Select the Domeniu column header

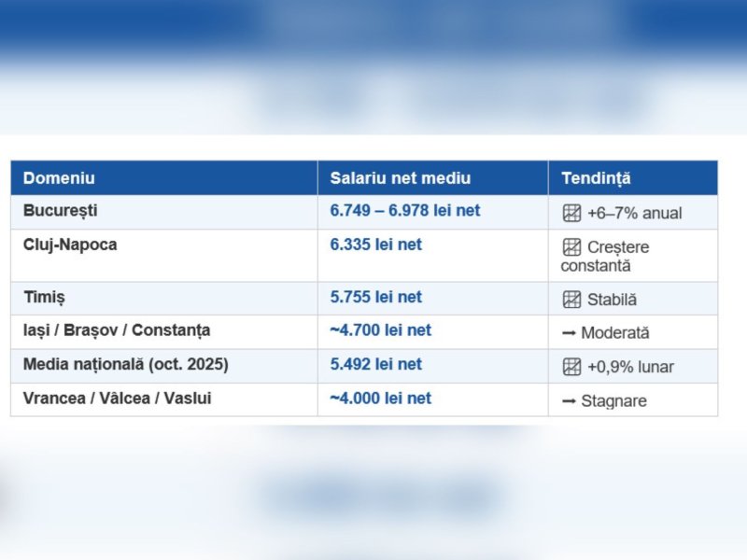click(59, 178)
